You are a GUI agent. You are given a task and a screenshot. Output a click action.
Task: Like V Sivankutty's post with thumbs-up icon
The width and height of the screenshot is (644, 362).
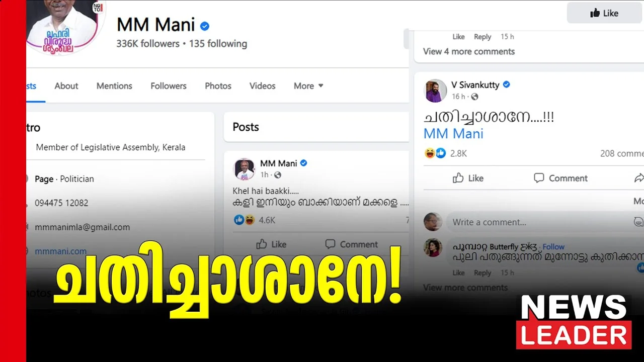pyautogui.click(x=468, y=178)
